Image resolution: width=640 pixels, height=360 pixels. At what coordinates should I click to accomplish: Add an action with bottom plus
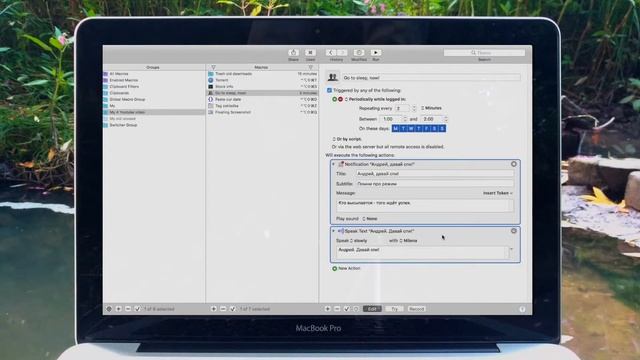click(x=327, y=309)
